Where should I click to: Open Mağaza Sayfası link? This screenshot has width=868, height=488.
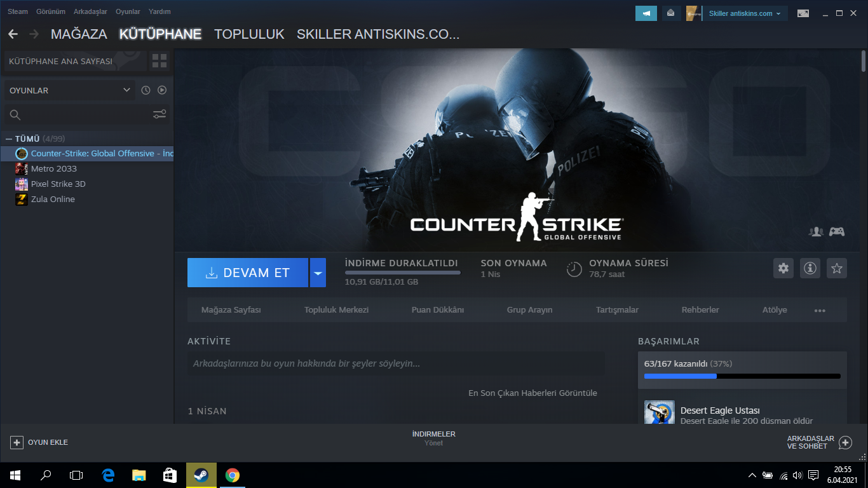(231, 310)
